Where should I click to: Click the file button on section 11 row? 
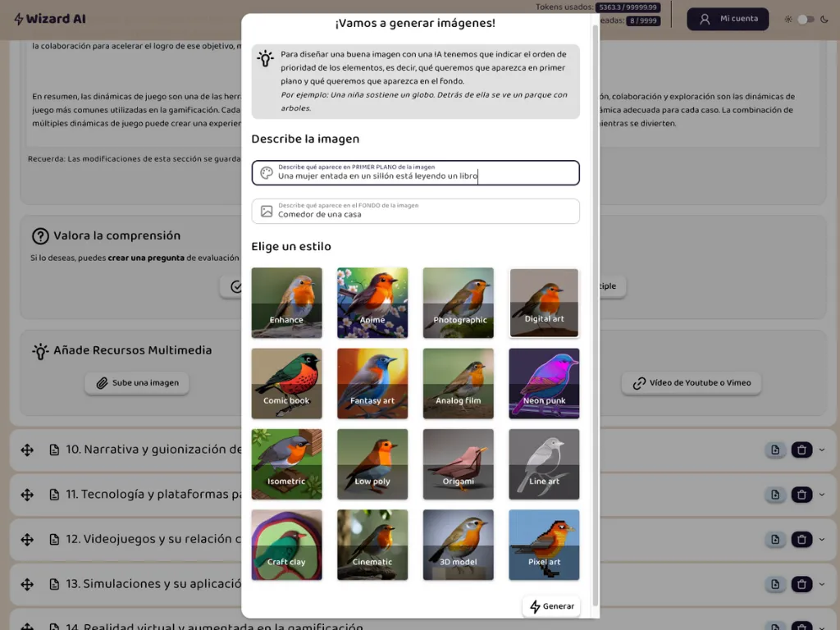(775, 495)
